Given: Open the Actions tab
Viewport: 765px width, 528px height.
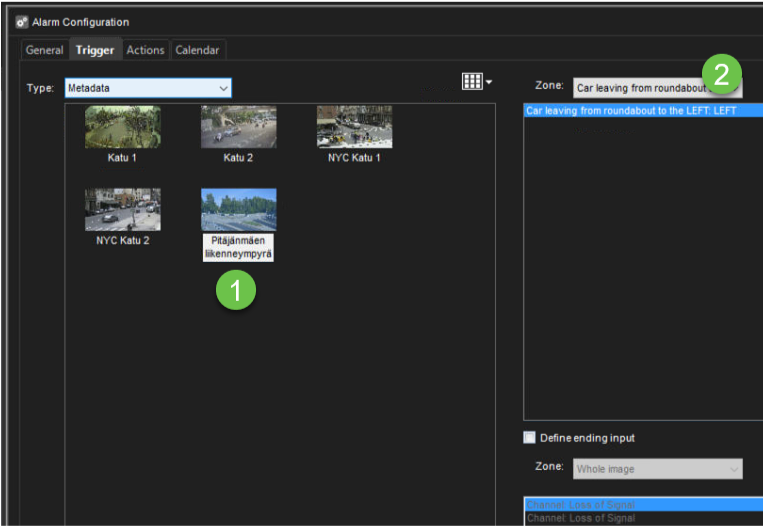Looking at the screenshot, I should pyautogui.click(x=145, y=50).
